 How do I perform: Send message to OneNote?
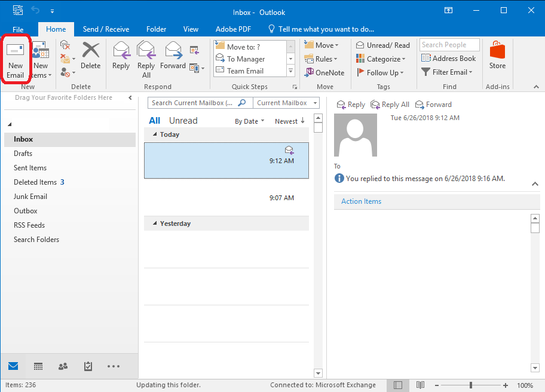(324, 73)
